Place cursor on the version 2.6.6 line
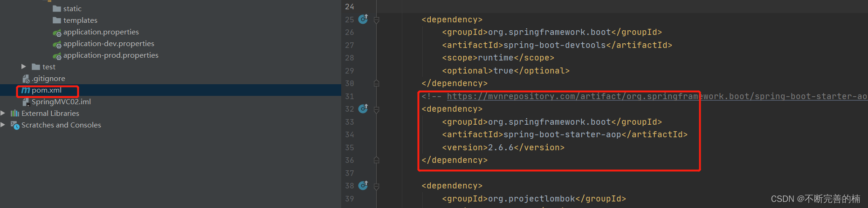The width and height of the screenshot is (868, 208). [x=503, y=148]
